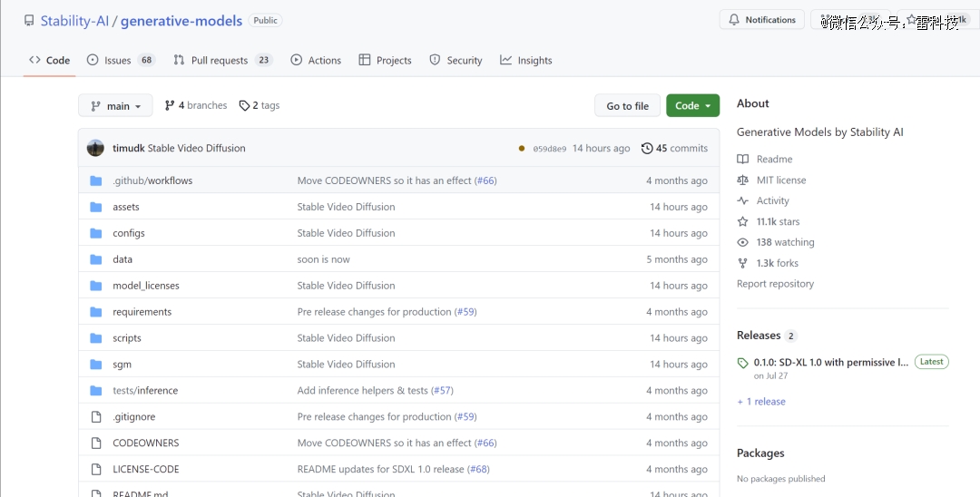This screenshot has width=980, height=497.
Task: Open the tests/inference folder
Action: coord(145,390)
